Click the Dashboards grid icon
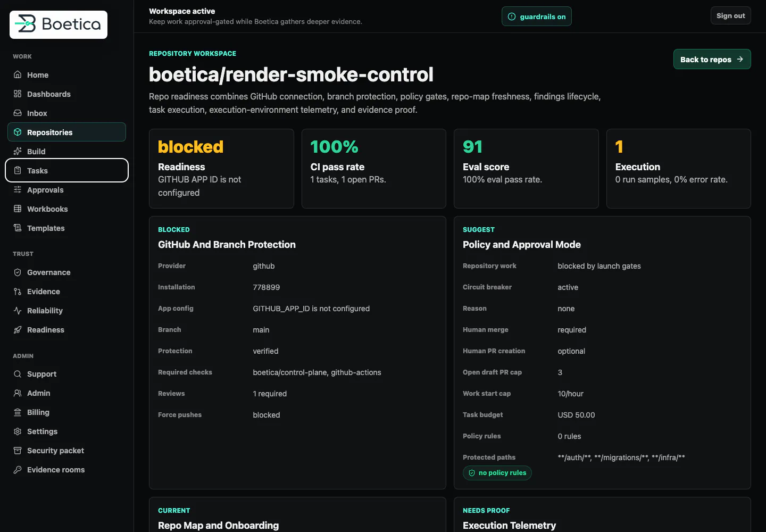The image size is (766, 532). coord(18,94)
